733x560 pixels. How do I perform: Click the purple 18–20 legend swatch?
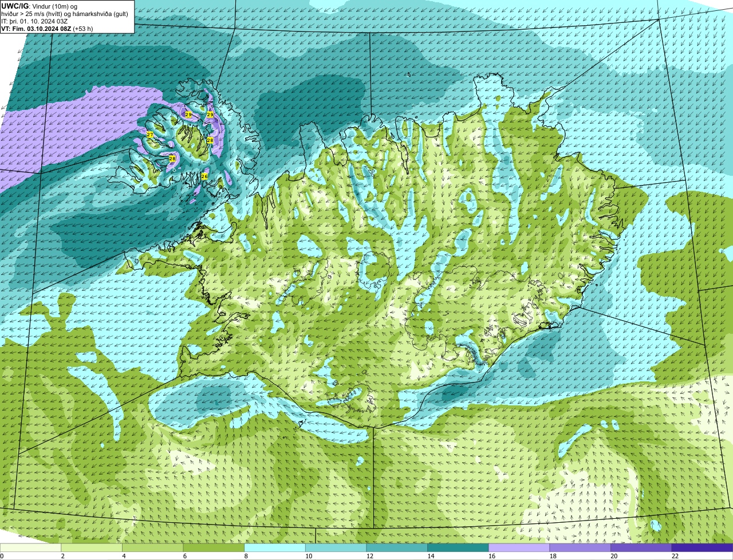580,547
